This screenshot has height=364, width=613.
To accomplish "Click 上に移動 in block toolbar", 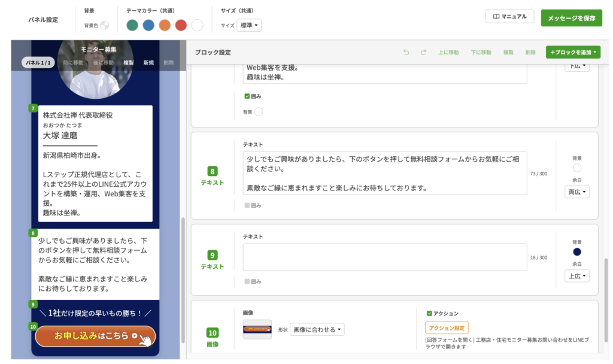I will click(448, 53).
